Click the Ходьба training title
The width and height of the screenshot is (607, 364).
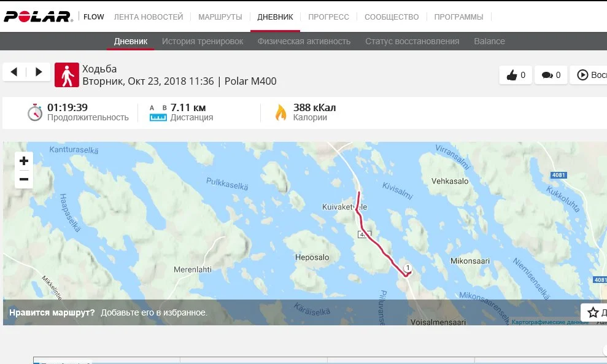click(99, 69)
